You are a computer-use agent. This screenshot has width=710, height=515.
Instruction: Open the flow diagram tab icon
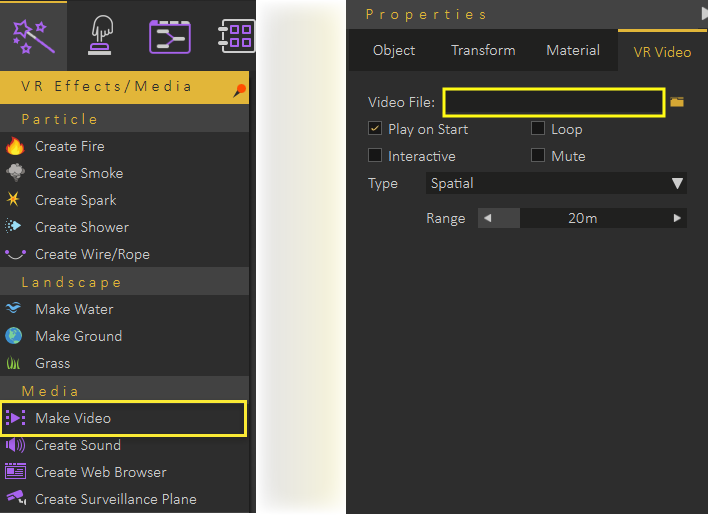pyautogui.click(x=169, y=35)
